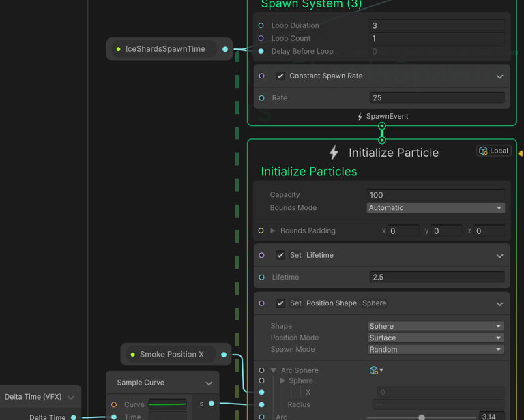
Task: Click the Delta Time output port
Action: click(74, 417)
